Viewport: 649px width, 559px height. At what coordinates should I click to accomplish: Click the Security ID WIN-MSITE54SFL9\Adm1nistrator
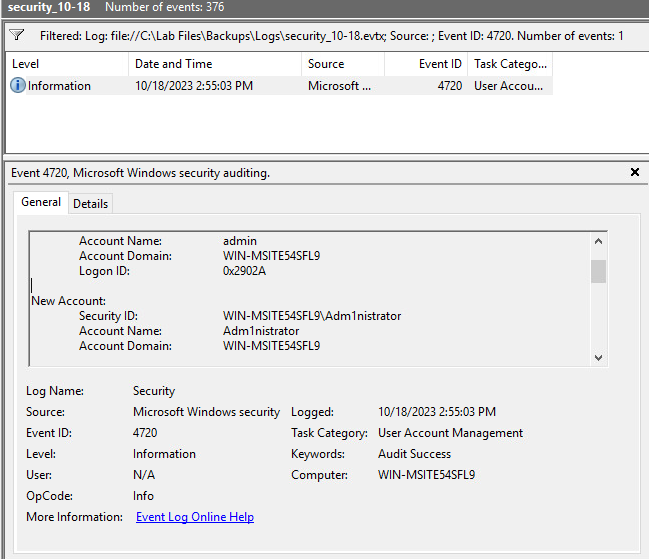[312, 316]
